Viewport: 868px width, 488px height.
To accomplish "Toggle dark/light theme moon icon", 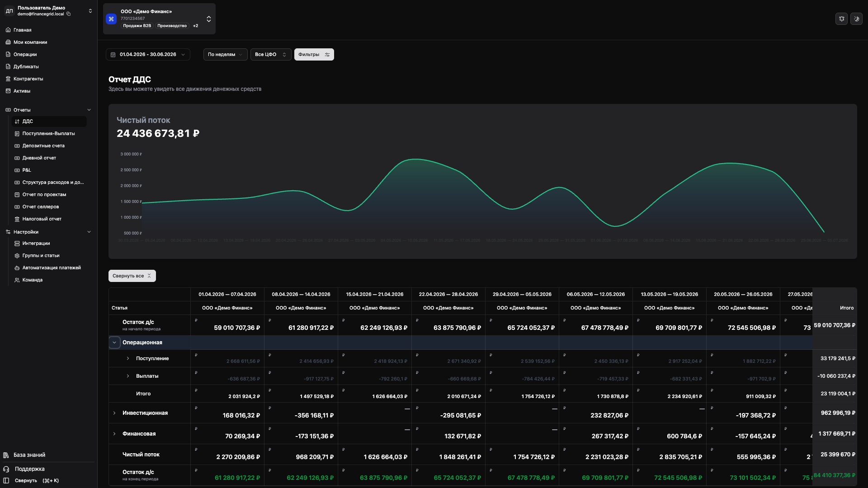I will coord(856,19).
